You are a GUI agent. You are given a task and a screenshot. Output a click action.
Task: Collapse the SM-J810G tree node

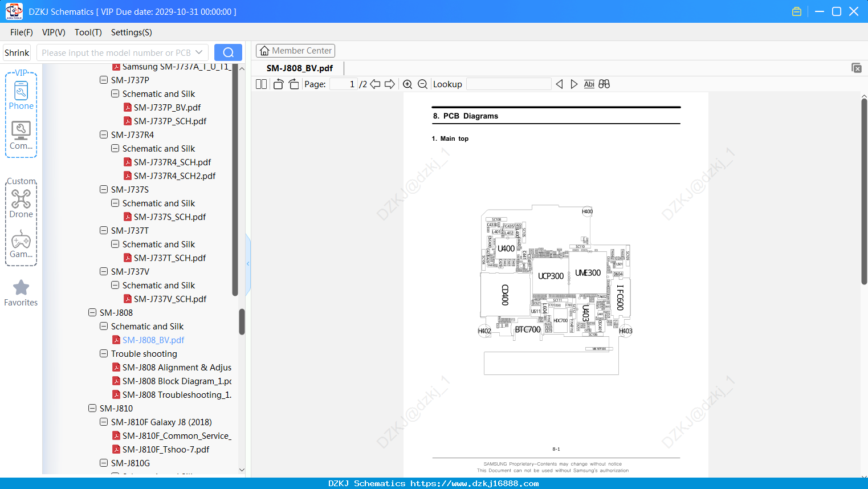coord(104,463)
